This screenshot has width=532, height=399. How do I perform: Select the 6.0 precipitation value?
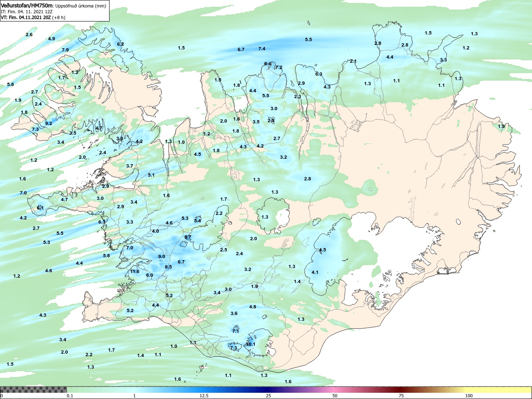(150, 275)
